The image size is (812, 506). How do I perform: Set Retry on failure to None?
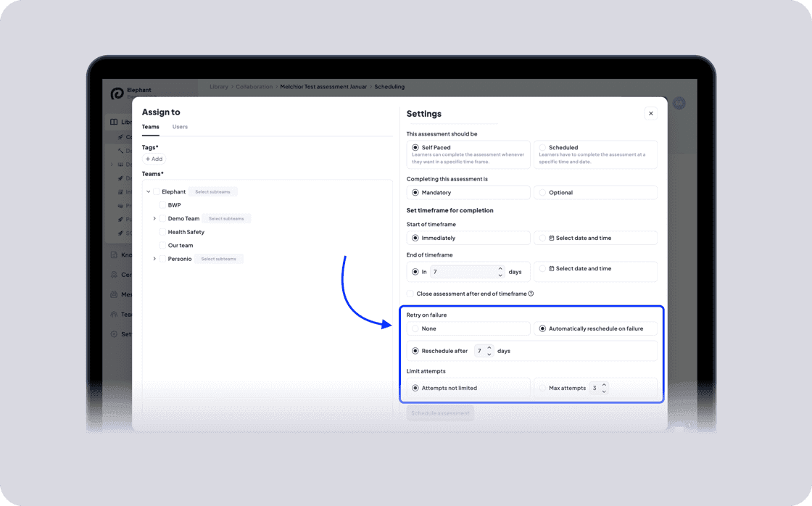[x=468, y=329]
